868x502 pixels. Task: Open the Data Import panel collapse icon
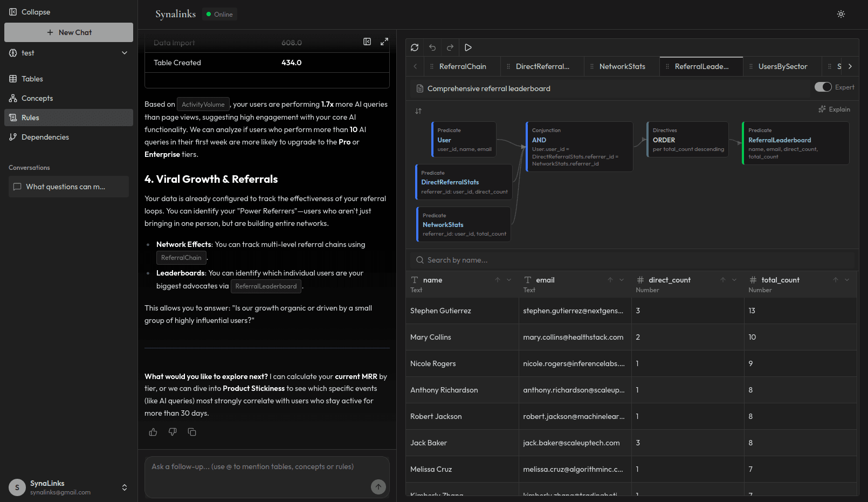(367, 42)
